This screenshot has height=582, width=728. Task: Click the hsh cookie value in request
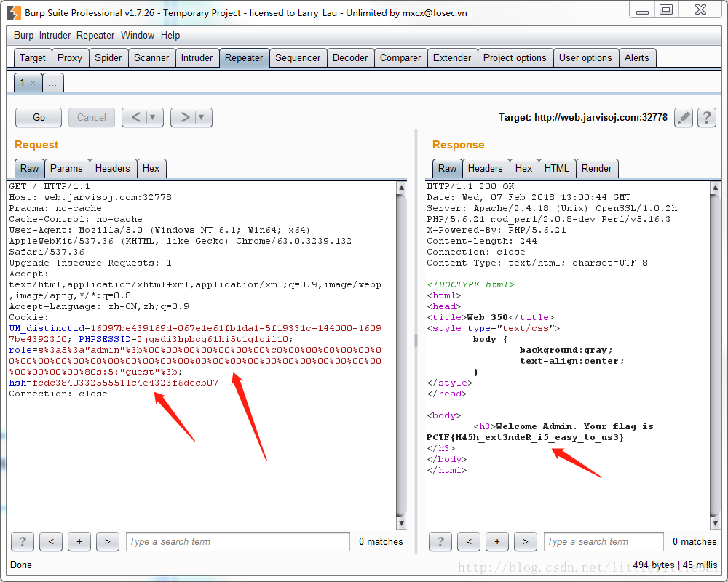click(125, 383)
